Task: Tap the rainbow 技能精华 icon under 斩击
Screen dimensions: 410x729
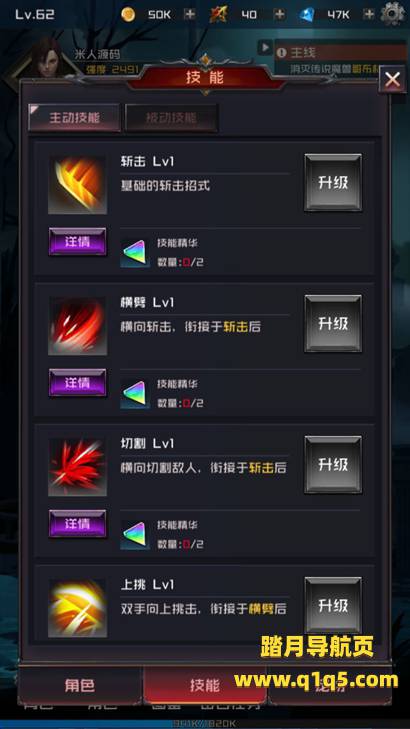Action: pos(135,253)
